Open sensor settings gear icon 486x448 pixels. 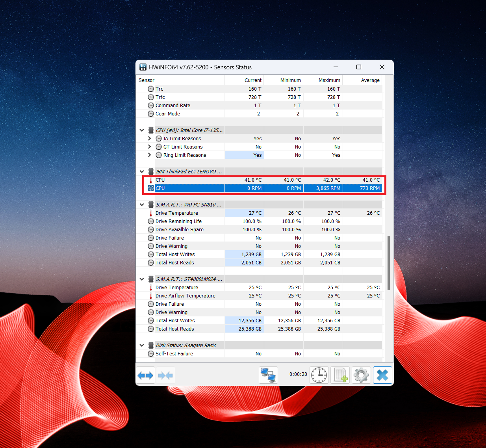[x=361, y=375]
